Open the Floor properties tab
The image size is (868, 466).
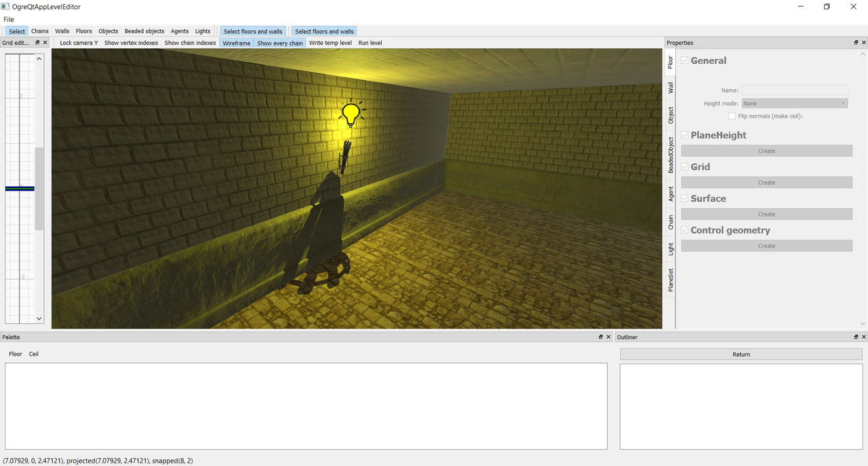click(x=671, y=62)
